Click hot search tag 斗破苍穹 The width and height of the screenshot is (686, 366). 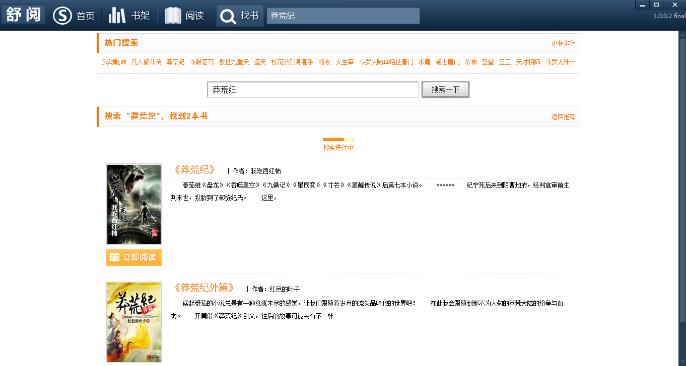[x=202, y=62]
